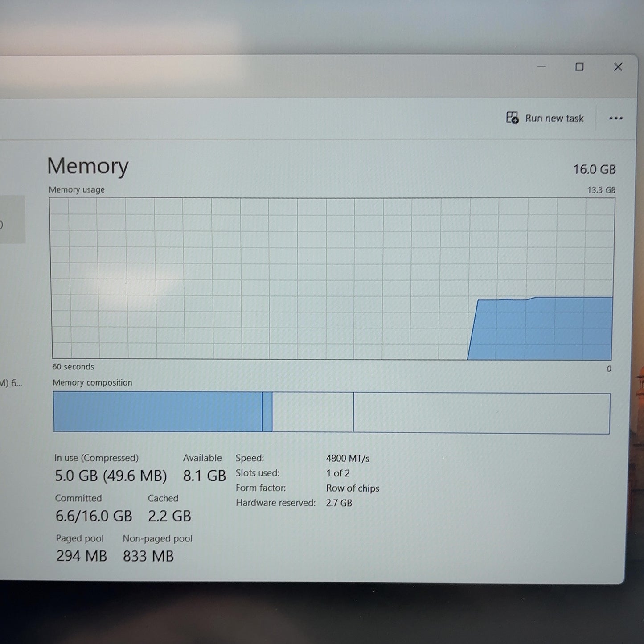Click the Committed label
This screenshot has height=644, width=644.
78,498
